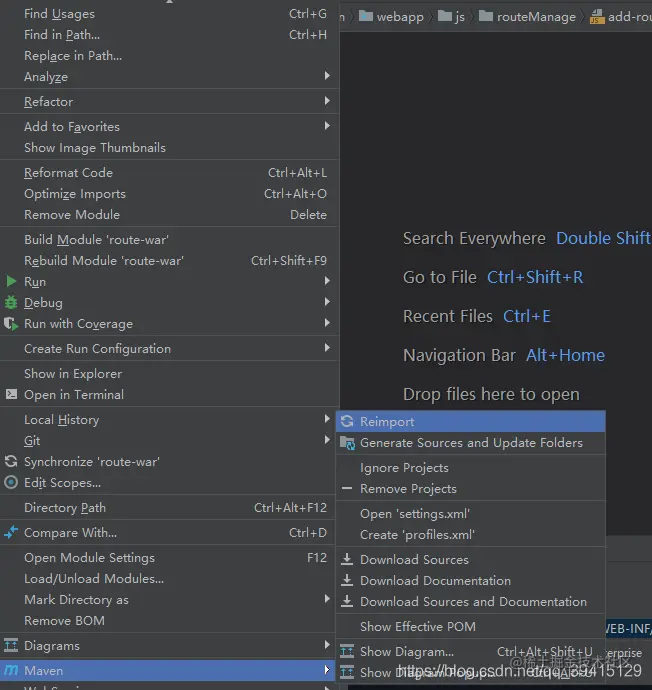Click the Show Diagram... icon
652x690 pixels.
pos(347,651)
